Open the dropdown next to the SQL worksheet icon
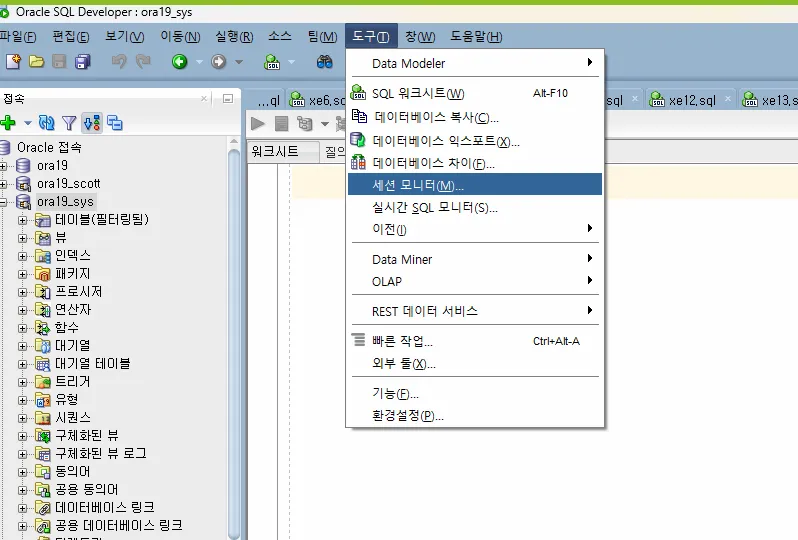The width and height of the screenshot is (798, 540). pos(292,62)
